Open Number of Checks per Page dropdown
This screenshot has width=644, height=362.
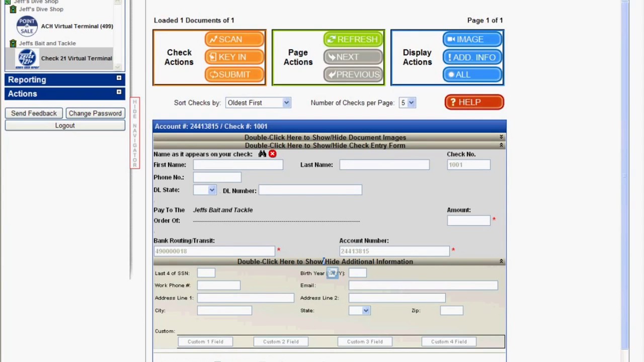coord(407,103)
